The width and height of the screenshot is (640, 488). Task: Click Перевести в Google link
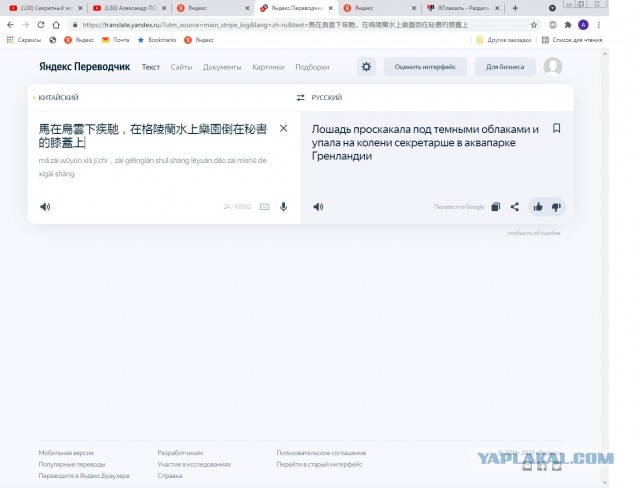(x=459, y=207)
